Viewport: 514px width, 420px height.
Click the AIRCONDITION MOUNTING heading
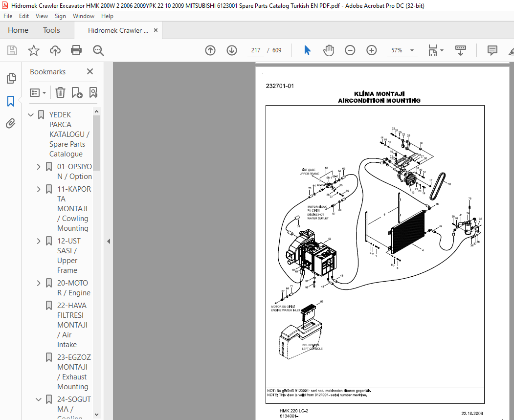380,101
